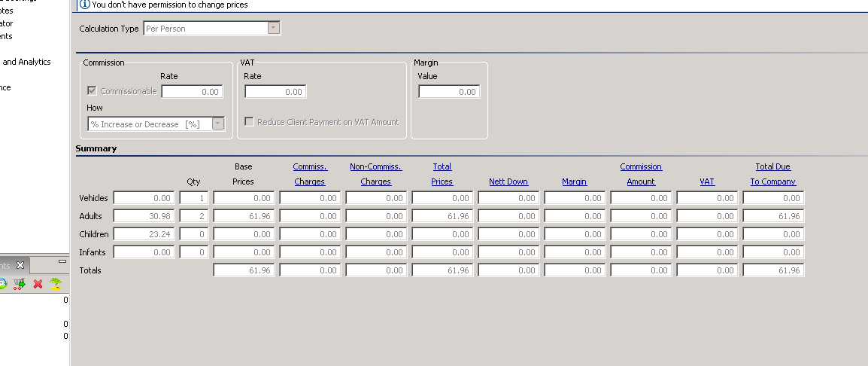
Task: Click the Adults Qty field
Action: pyautogui.click(x=194, y=216)
